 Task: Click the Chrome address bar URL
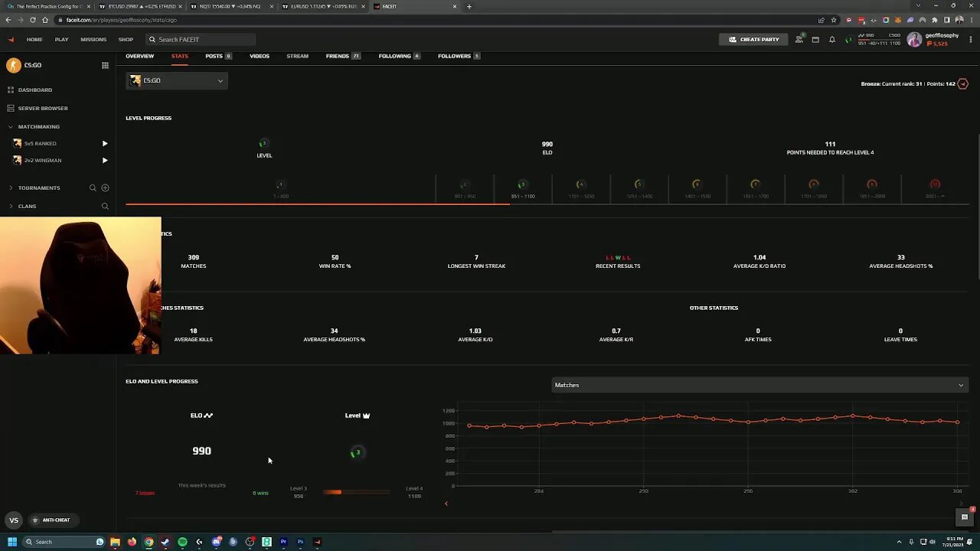(120, 20)
